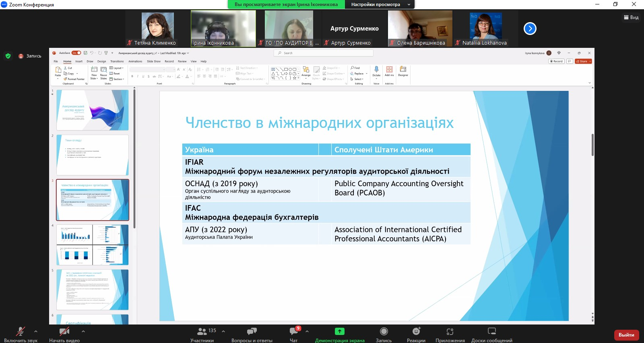The image size is (644, 343).
Task: Open the Чат chat panel
Action: [294, 334]
